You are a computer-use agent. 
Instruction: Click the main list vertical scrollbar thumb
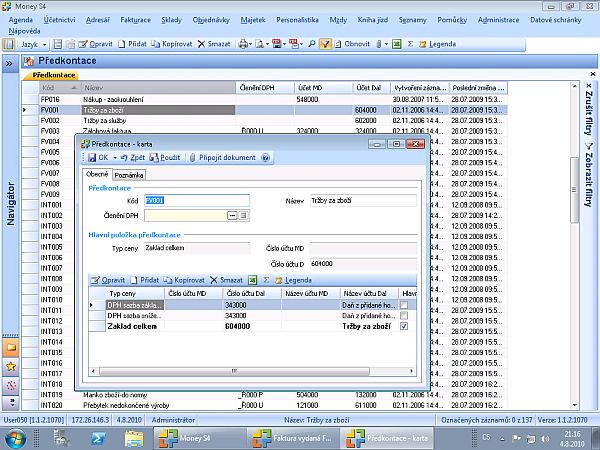[x=574, y=190]
